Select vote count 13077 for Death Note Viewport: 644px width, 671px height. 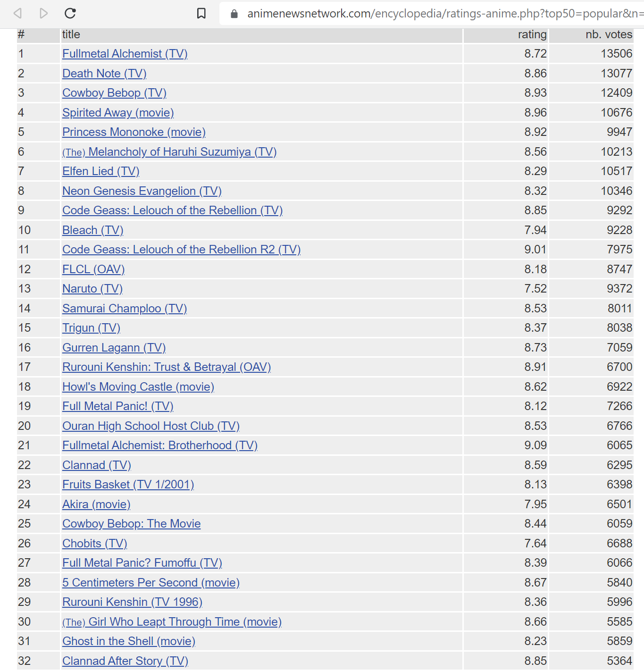click(x=617, y=74)
